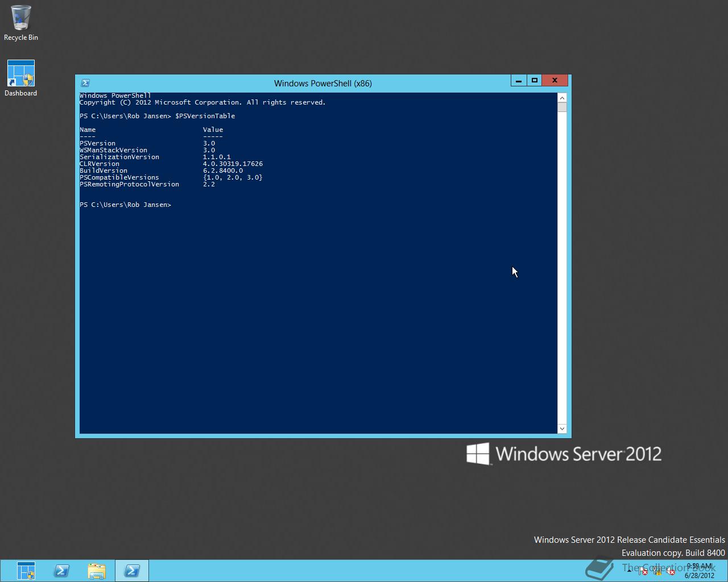Click the SerializationVersion row name
728x582 pixels.
pos(119,157)
